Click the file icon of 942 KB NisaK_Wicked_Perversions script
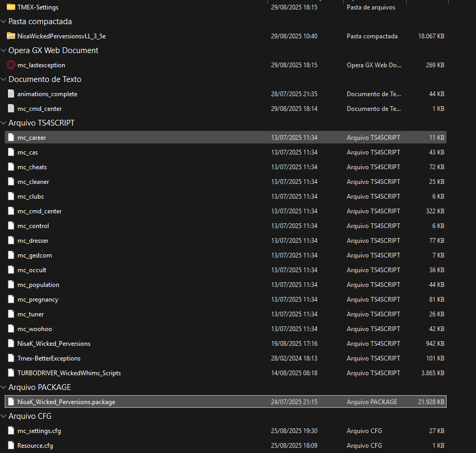 point(11,343)
